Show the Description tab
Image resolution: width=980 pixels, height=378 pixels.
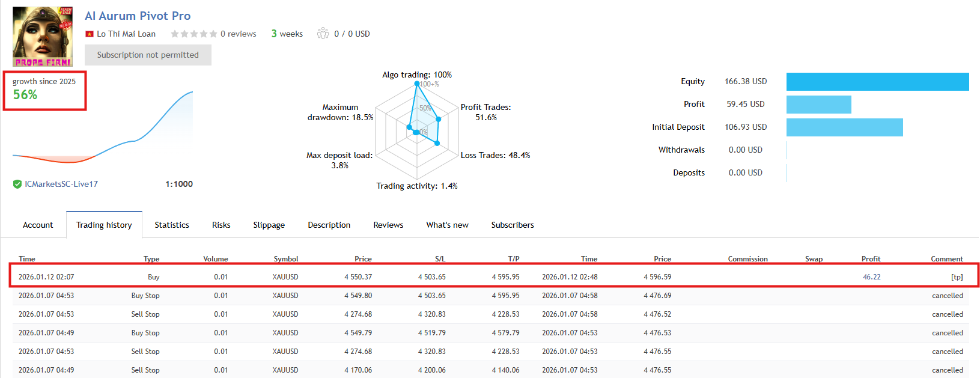coord(329,225)
